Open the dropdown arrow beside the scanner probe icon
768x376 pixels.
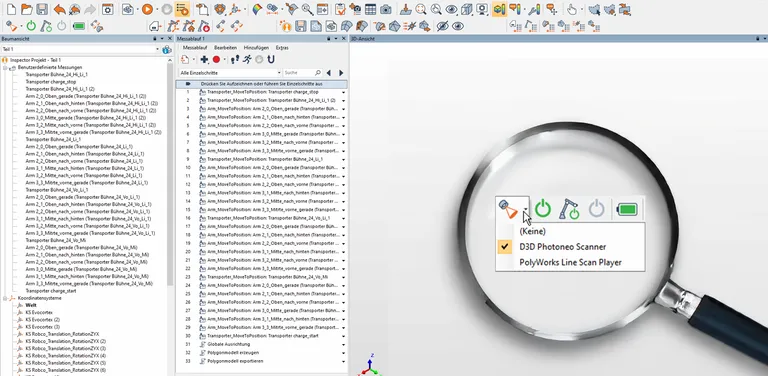(21, 26)
